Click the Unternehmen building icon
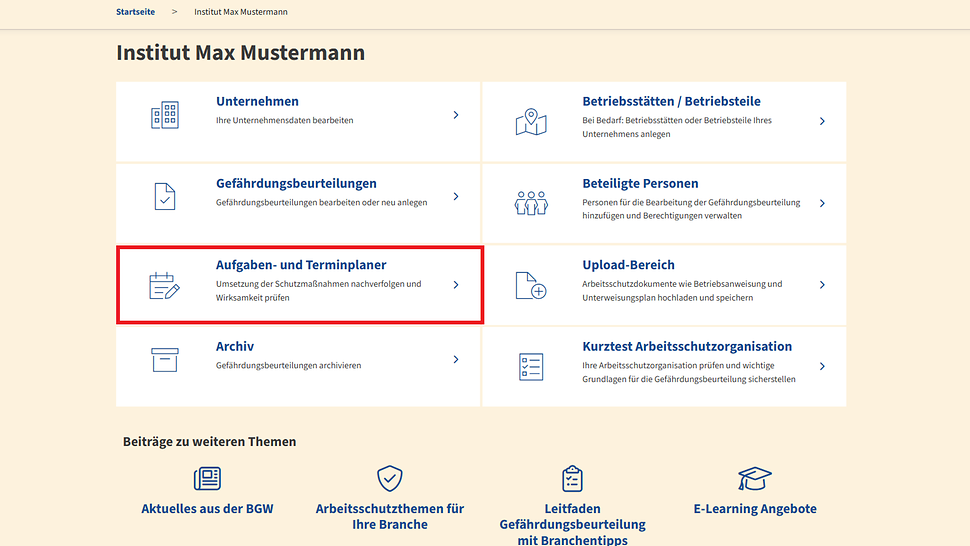Screen dimensions: 970x546 pyautogui.click(x=165, y=115)
